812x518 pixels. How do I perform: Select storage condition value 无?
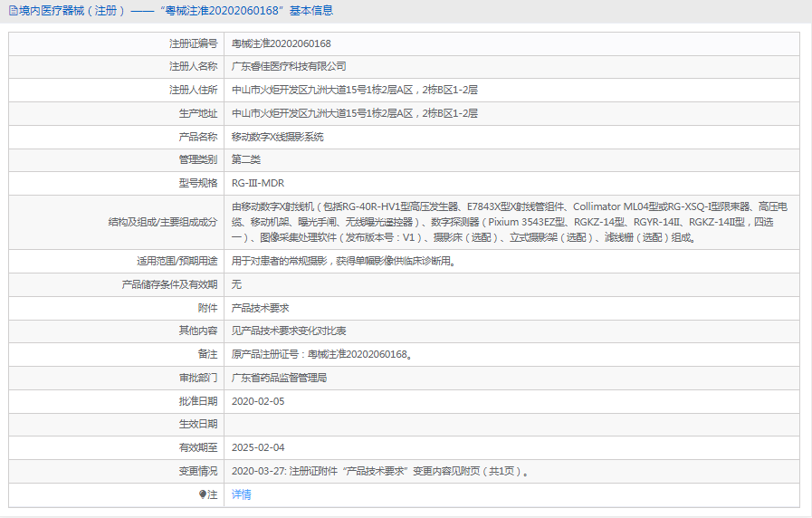236,284
